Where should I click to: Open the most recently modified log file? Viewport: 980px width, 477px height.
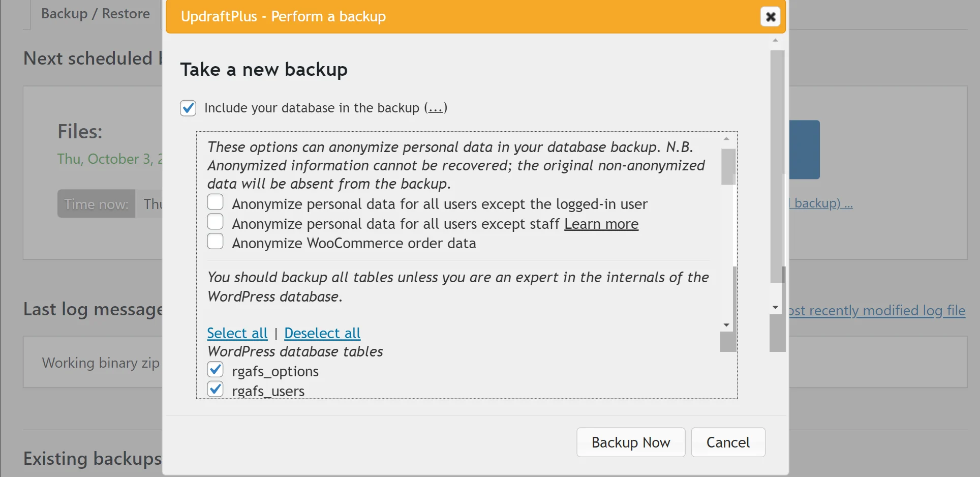(877, 310)
